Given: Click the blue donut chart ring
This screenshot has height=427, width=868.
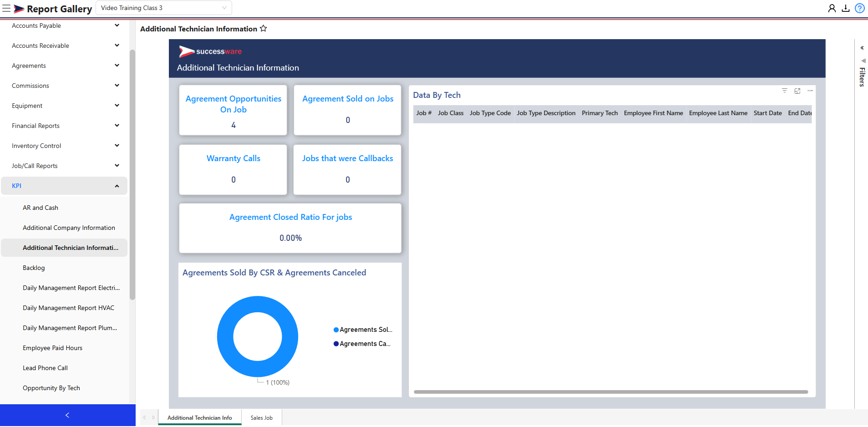Looking at the screenshot, I should (258, 303).
